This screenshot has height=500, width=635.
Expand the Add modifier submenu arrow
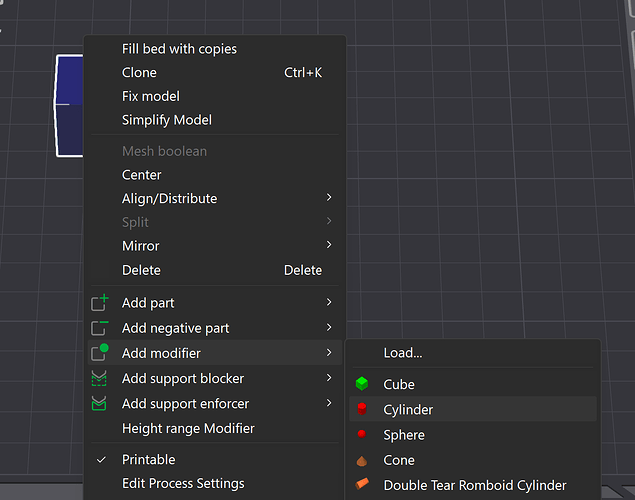tap(329, 353)
